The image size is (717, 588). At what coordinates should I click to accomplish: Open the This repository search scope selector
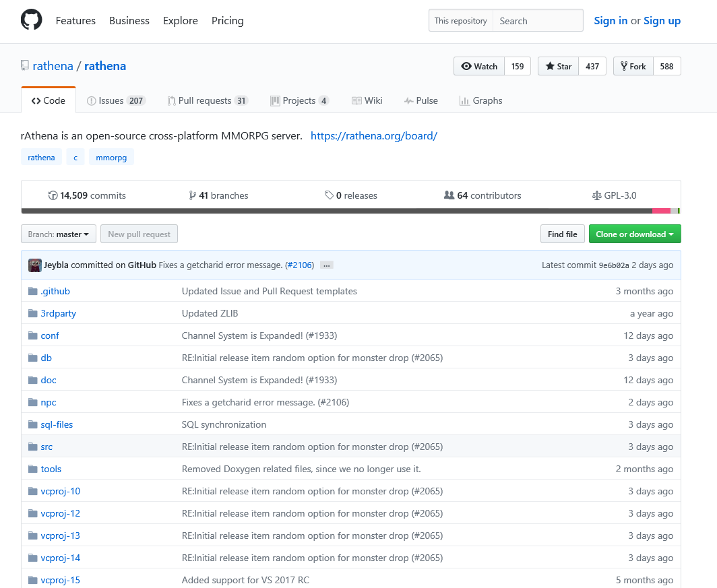point(460,21)
